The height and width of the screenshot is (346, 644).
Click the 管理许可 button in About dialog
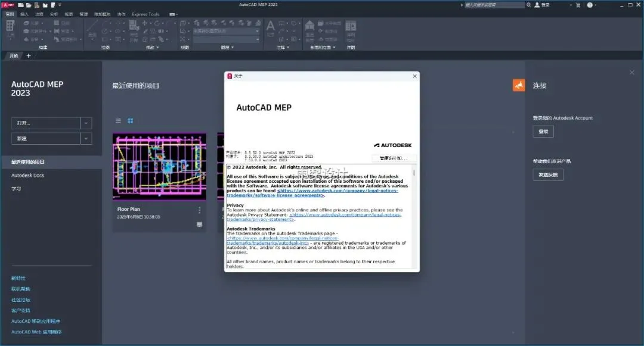pyautogui.click(x=394, y=158)
